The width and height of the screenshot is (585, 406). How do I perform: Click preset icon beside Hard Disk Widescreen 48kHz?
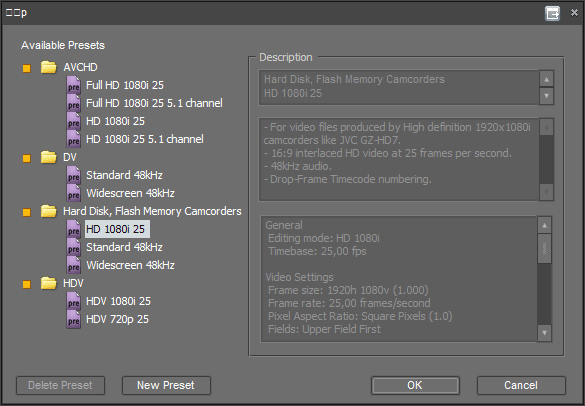[73, 265]
